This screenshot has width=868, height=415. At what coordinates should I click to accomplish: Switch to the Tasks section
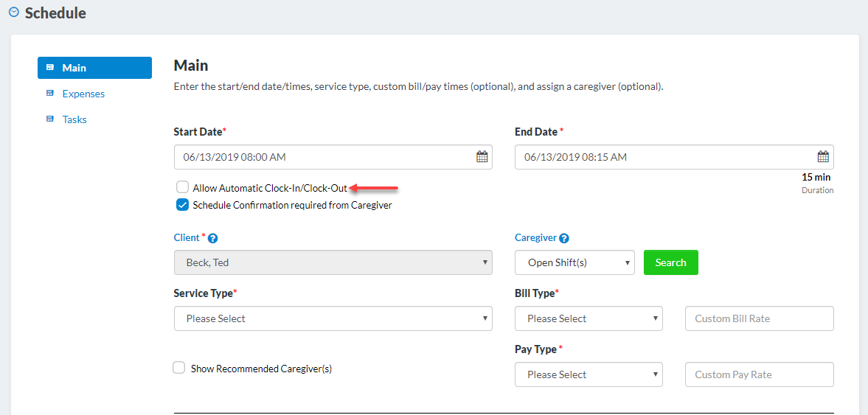tap(74, 119)
